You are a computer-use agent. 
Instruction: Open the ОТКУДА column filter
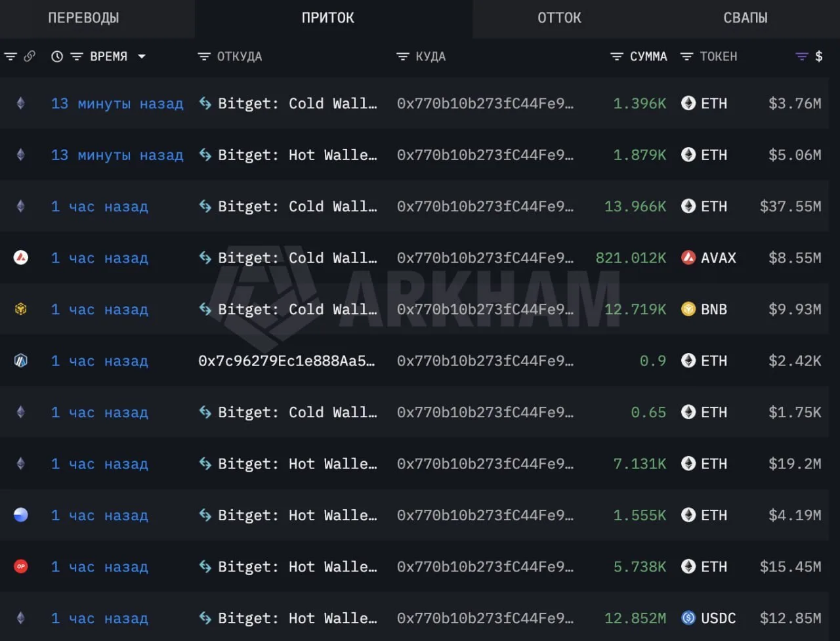coord(204,56)
